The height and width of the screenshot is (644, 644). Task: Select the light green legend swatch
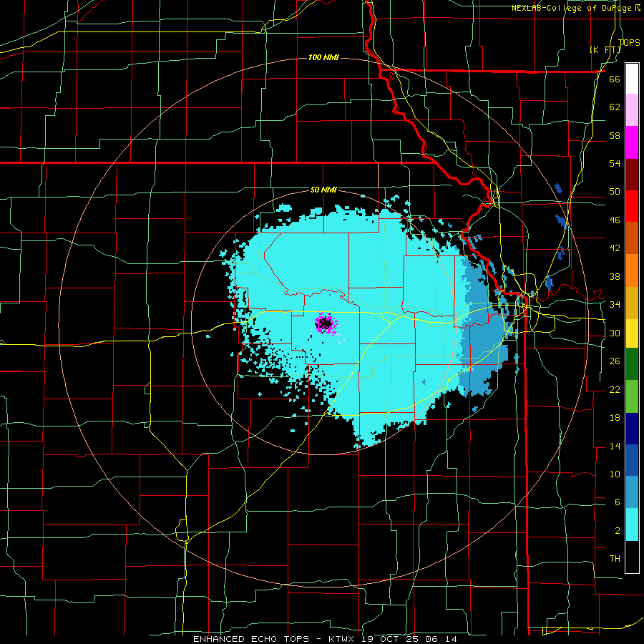pyautogui.click(x=632, y=396)
